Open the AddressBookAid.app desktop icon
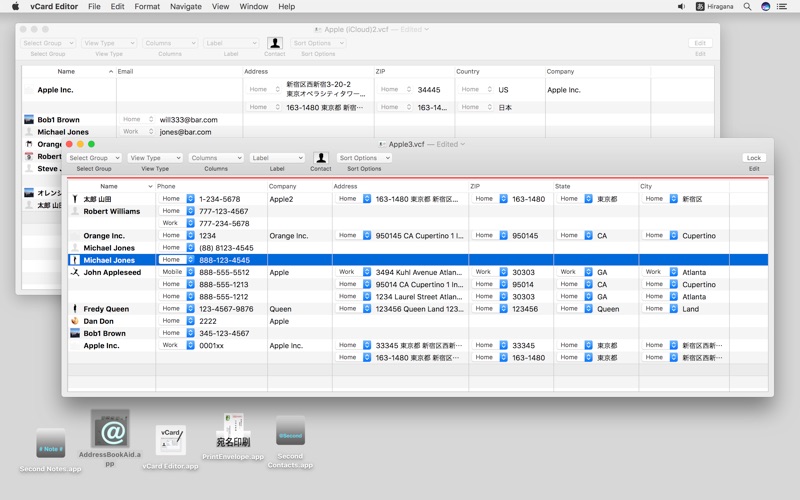 tap(110, 429)
